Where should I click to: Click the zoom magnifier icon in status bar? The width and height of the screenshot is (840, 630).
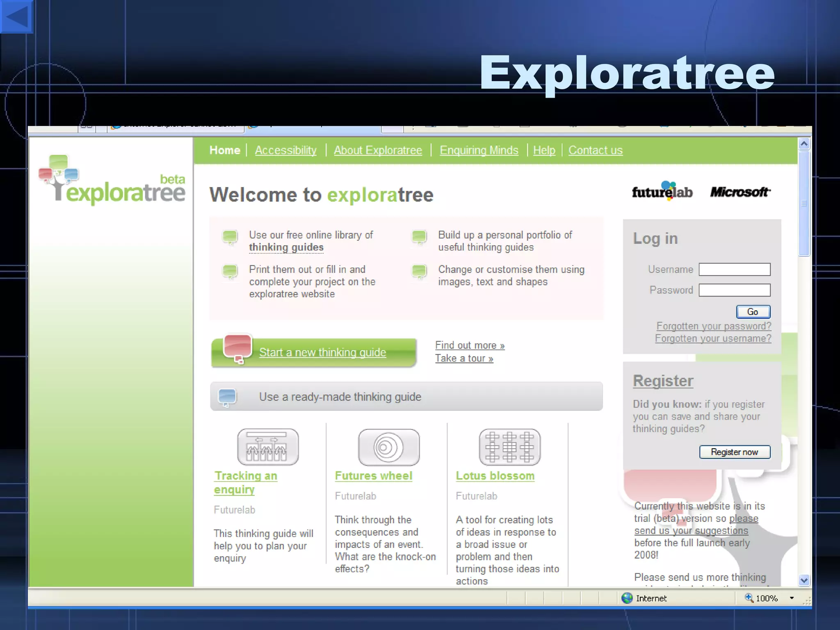point(749,598)
